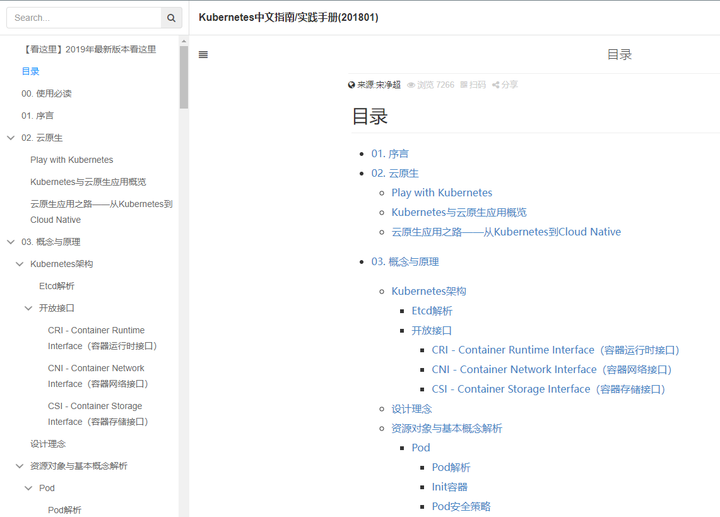The width and height of the screenshot is (720, 517).
Task: Click the 02. 云原生 content link
Action: point(395,173)
